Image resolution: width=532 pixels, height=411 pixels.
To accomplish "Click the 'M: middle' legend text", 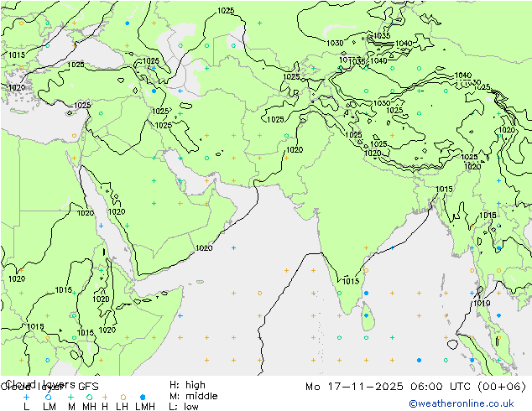I will pos(193,396).
